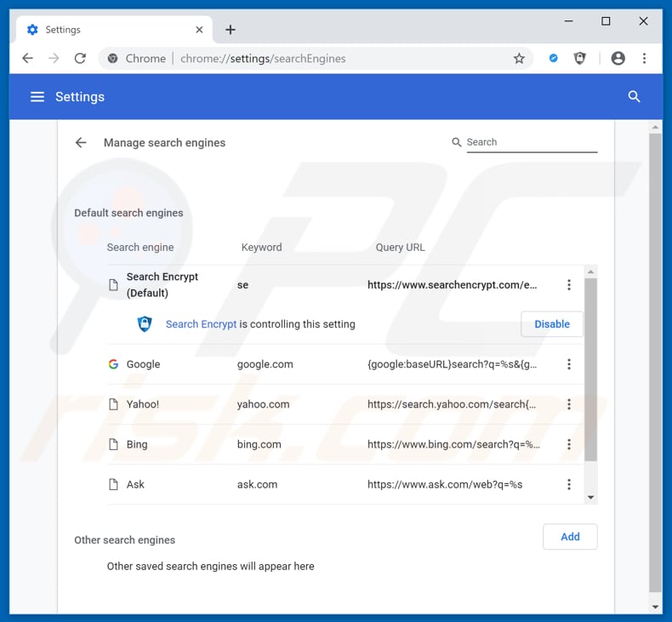Click the yahoo.com keyword
Viewport: 672px width, 622px height.
tap(263, 404)
